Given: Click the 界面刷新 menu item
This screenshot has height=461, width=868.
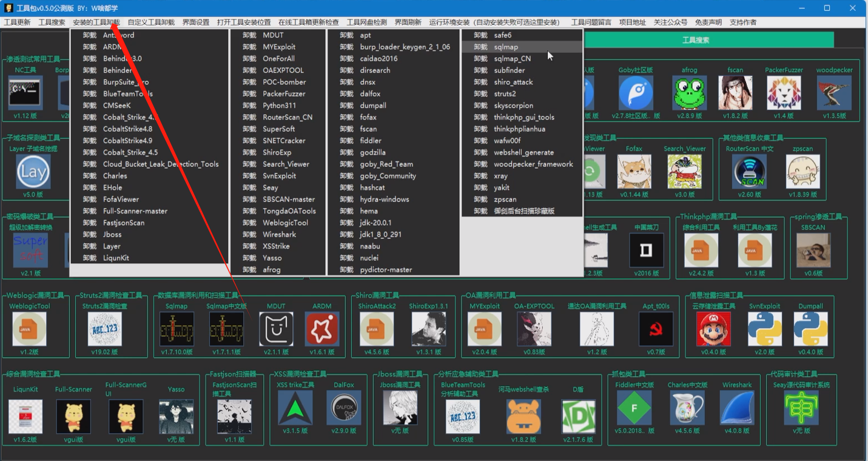Looking at the screenshot, I should (x=408, y=22).
